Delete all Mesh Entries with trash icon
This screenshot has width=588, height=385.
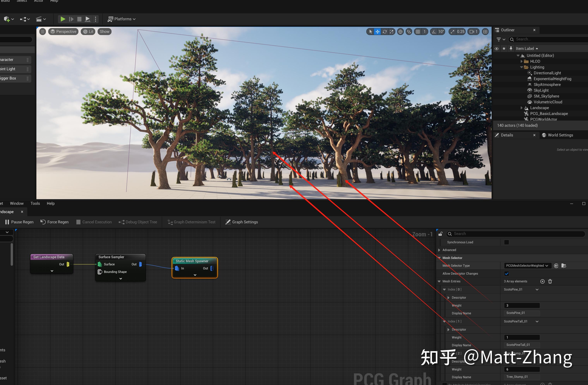pos(550,281)
